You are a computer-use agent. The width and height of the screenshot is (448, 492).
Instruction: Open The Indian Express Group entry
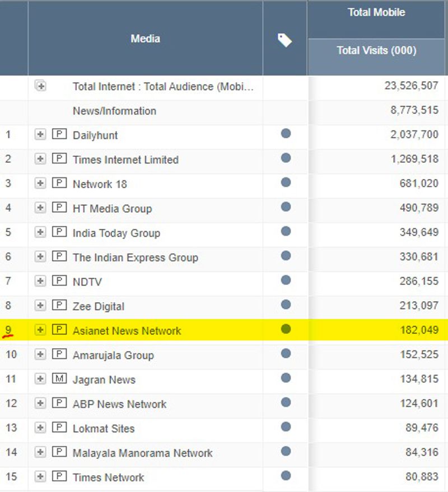point(135,257)
